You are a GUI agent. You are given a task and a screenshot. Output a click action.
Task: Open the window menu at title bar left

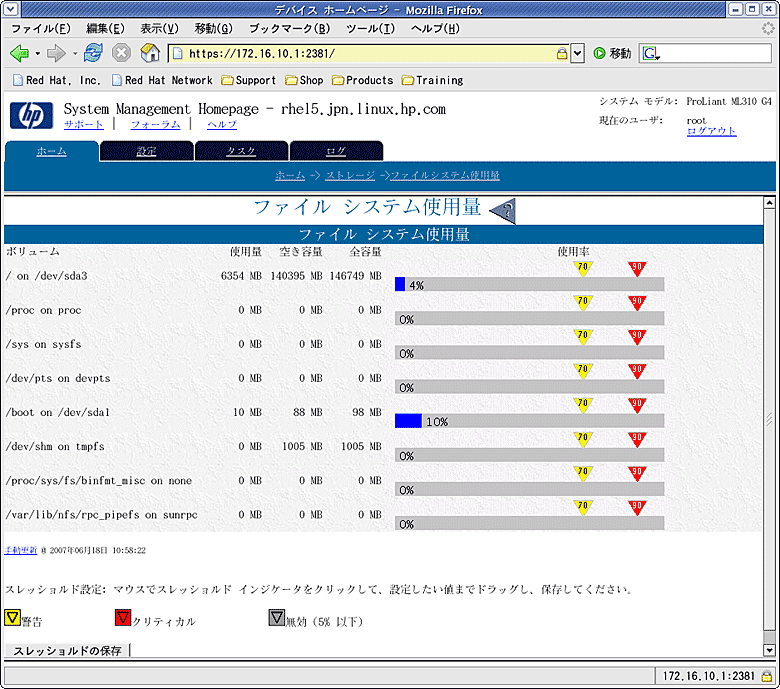pyautogui.click(x=10, y=9)
